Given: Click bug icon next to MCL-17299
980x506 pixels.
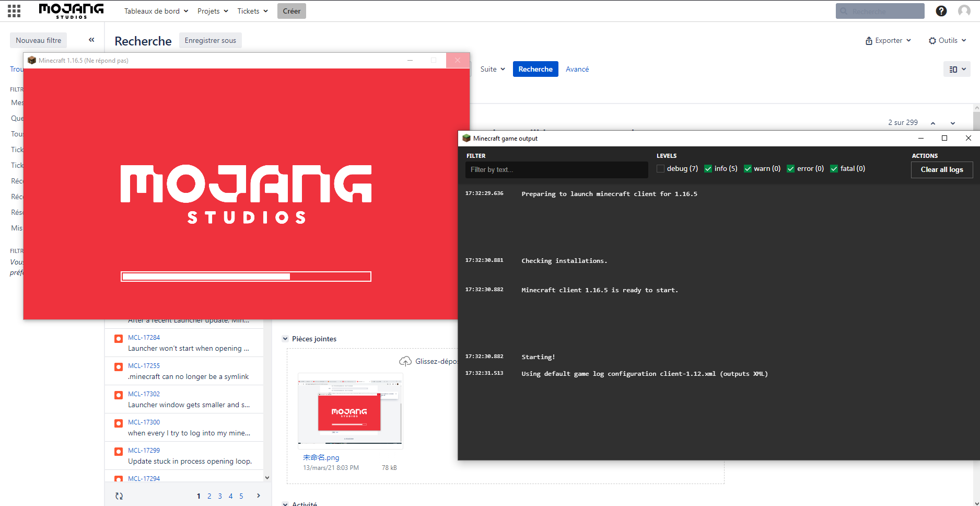Looking at the screenshot, I should tap(119, 452).
